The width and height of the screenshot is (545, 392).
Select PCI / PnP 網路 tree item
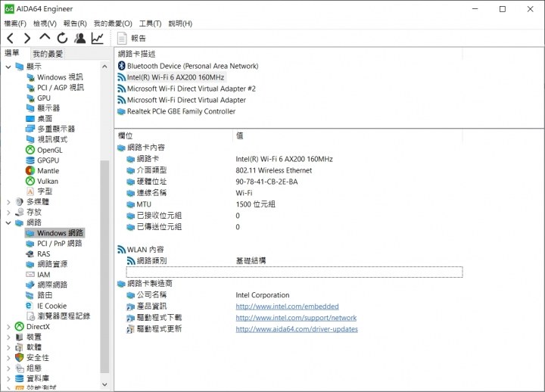click(x=59, y=243)
